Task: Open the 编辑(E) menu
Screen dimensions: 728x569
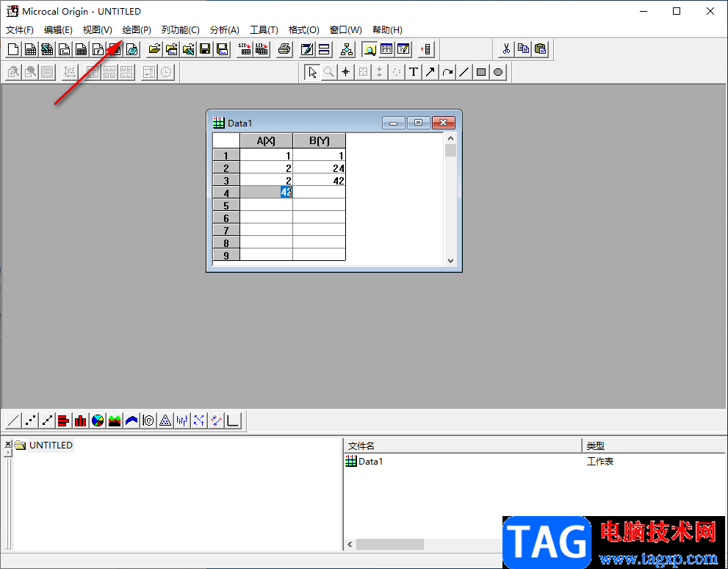Action: (58, 30)
